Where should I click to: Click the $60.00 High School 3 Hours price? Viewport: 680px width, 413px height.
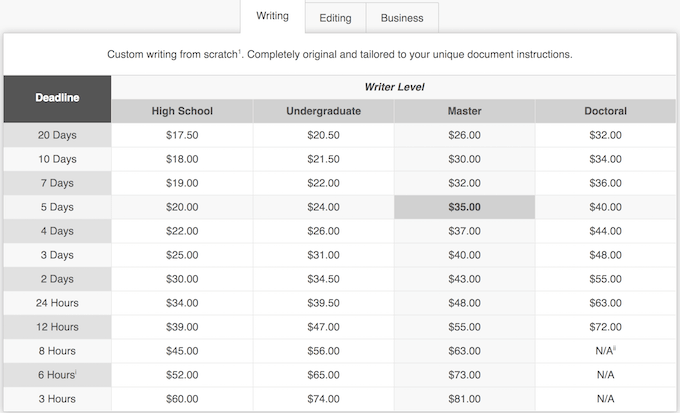[182, 399]
